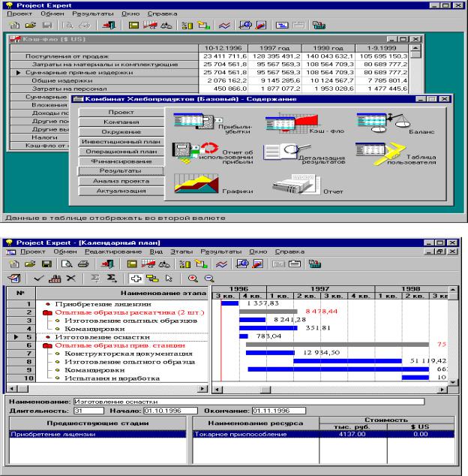Click the delete X icon in calendar toolbar
Image resolution: width=468 pixels, height=476 pixels.
coord(71,278)
